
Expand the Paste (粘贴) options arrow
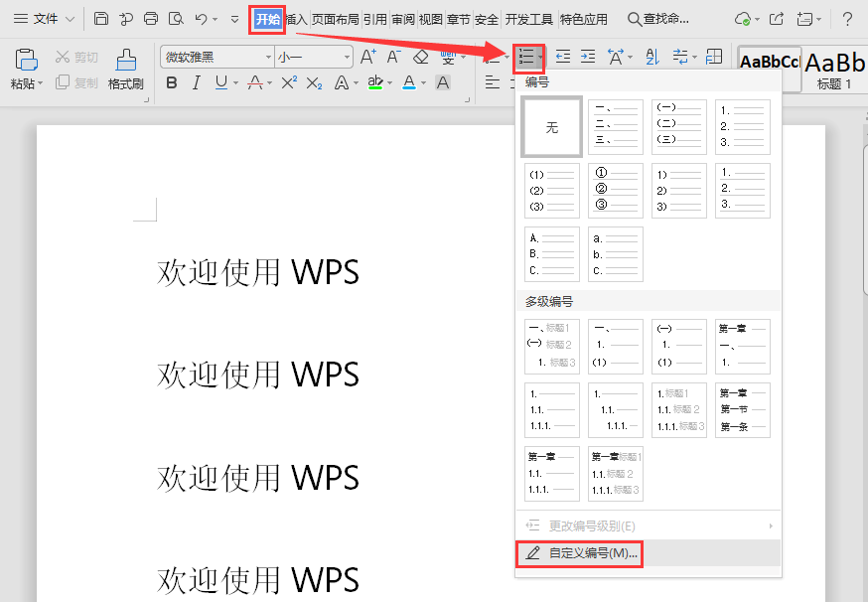[x=41, y=84]
